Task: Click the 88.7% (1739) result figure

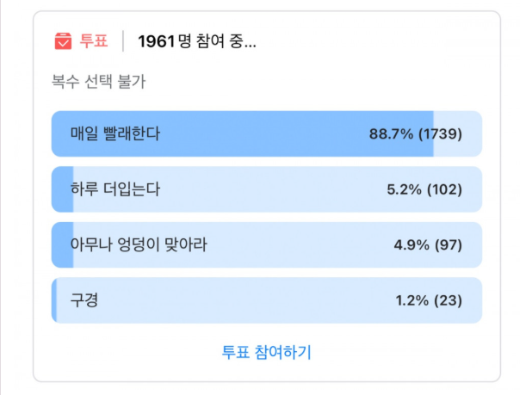Action: 416,133
